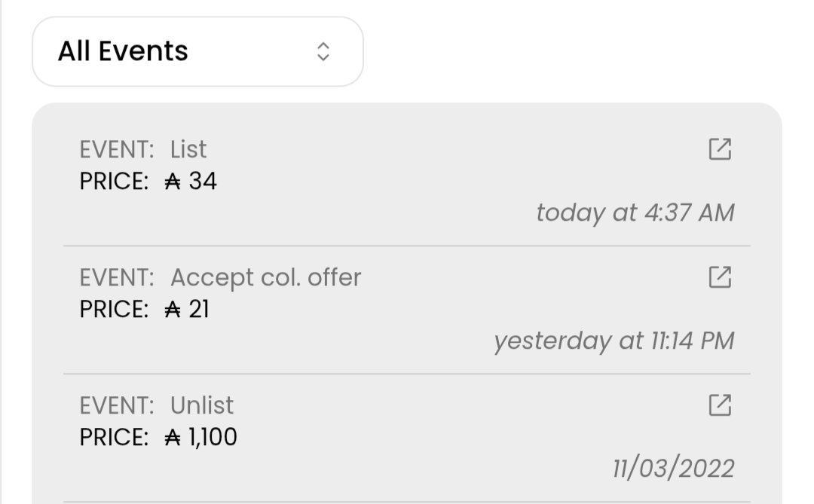This screenshot has width=814, height=504.
Task: Select the Unlist event label
Action: coord(202,406)
